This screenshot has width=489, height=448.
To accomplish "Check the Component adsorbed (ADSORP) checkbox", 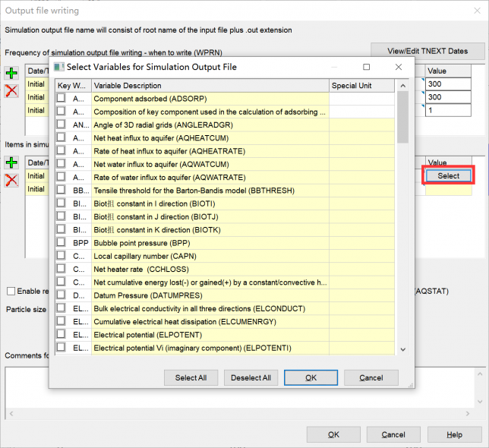I will click(61, 99).
